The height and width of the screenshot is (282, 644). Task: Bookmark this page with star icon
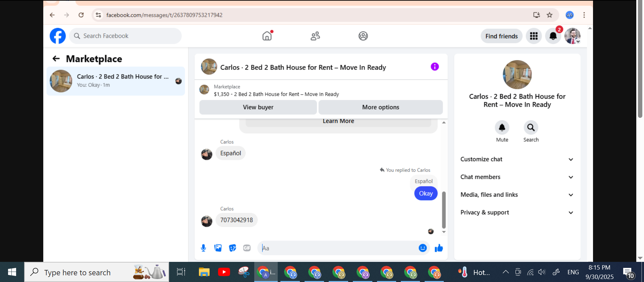click(549, 15)
